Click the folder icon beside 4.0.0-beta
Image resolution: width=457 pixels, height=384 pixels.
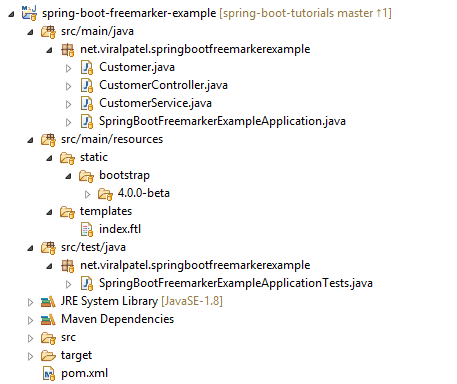(105, 194)
